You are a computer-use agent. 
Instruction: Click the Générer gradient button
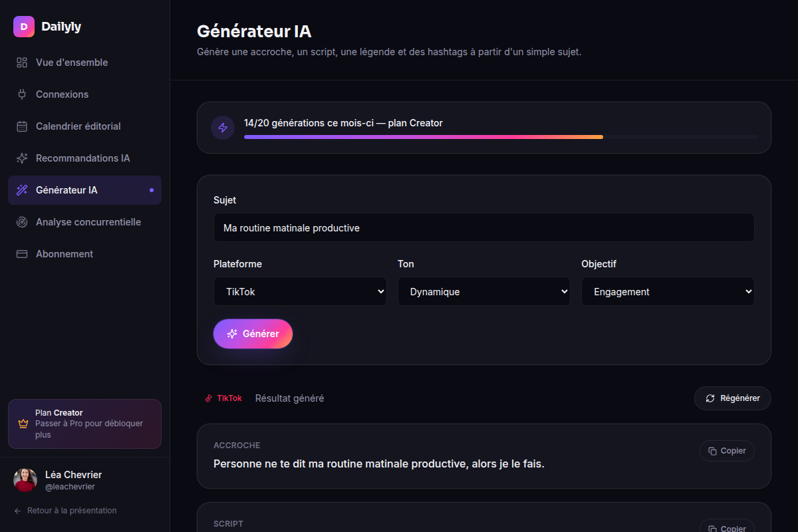coord(253,334)
